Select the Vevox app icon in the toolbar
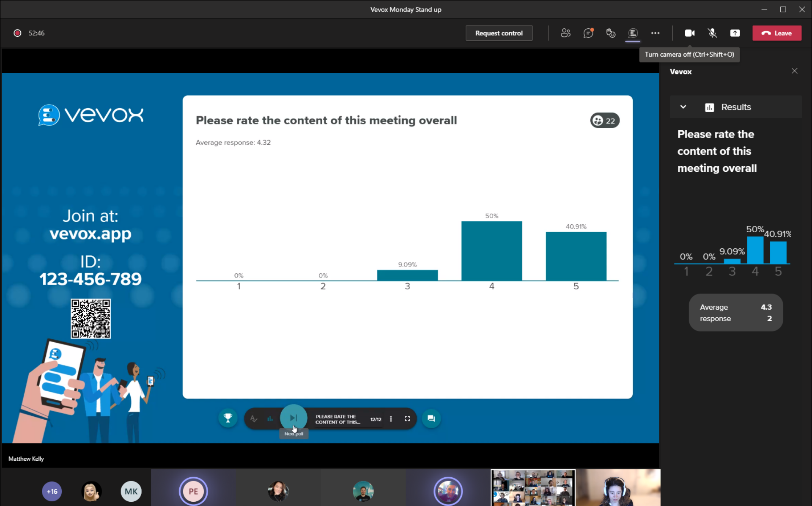This screenshot has height=506, width=812. coord(633,33)
